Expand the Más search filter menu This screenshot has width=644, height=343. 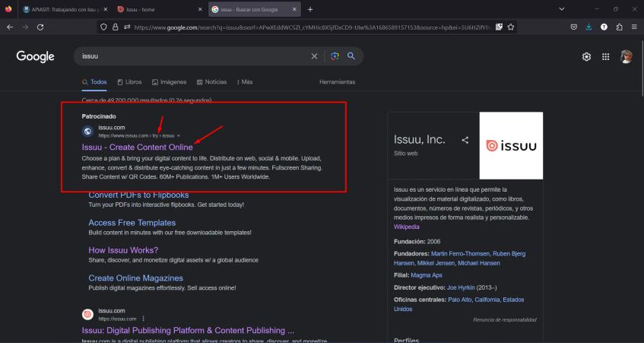click(245, 81)
